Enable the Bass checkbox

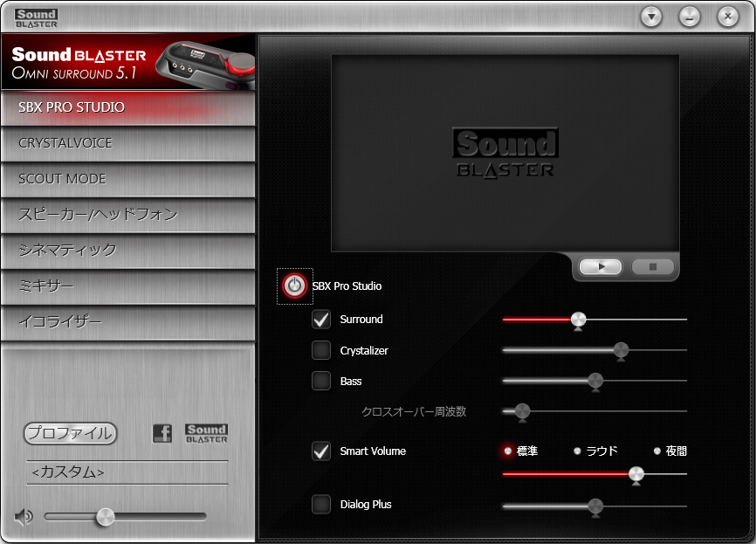(x=321, y=381)
